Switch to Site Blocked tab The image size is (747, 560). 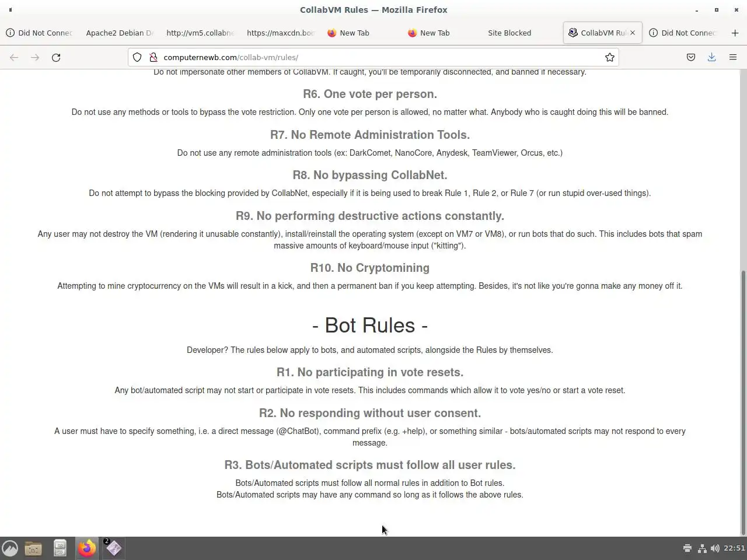509,33
